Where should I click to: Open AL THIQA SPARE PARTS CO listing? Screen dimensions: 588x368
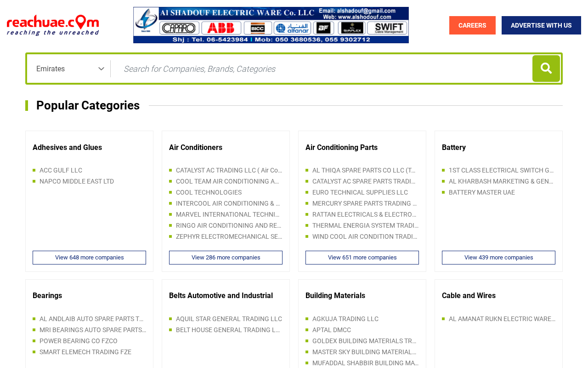[364, 170]
